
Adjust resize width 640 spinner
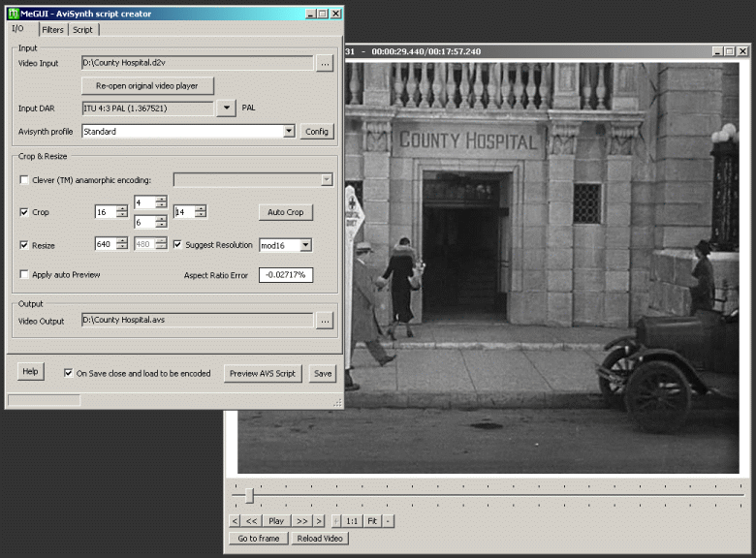click(122, 244)
